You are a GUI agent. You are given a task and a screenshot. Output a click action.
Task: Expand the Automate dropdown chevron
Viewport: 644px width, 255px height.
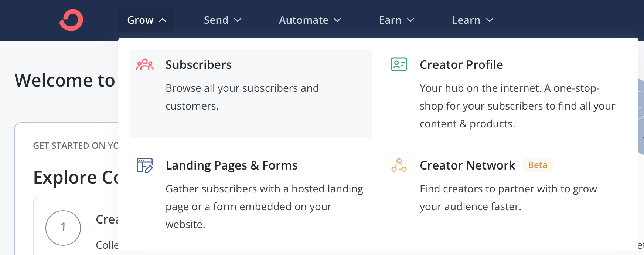coord(337,20)
